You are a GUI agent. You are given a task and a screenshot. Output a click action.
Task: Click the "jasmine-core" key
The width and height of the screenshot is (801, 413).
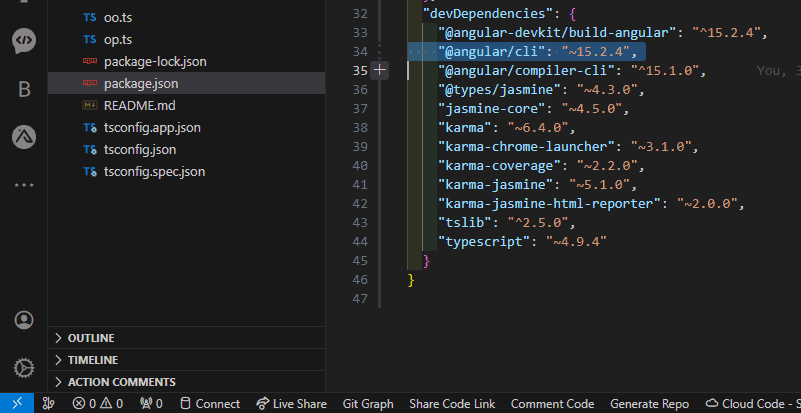click(491, 109)
